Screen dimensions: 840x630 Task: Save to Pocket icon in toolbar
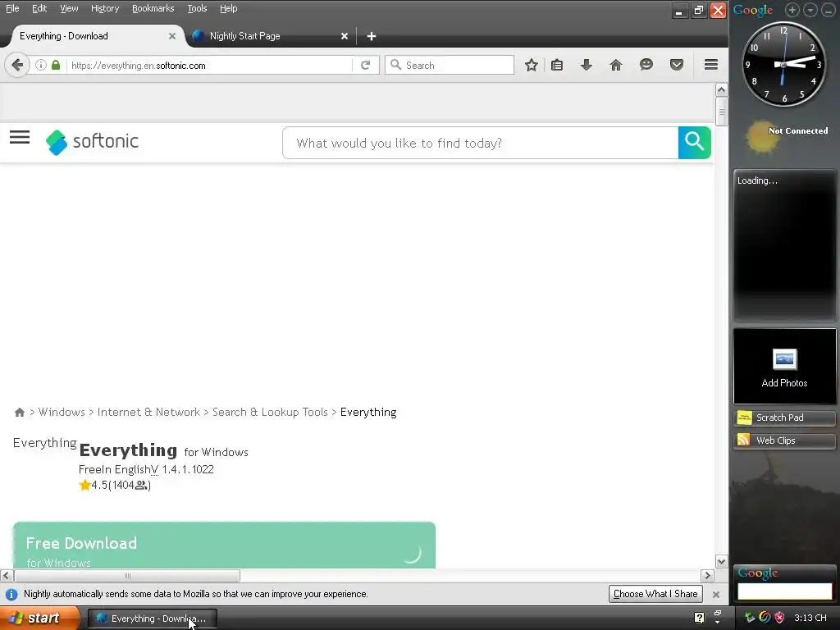[x=677, y=66]
